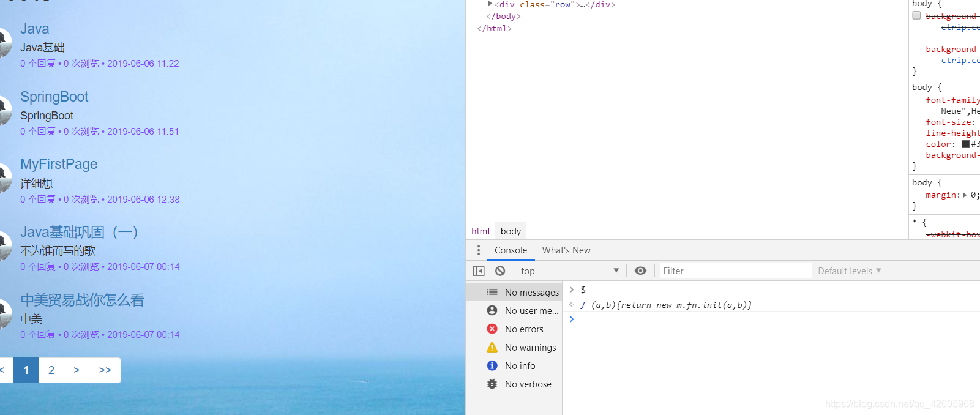The image size is (980, 415).
Task: Open the 中美贸易战你怎么看 post
Action: tap(82, 300)
